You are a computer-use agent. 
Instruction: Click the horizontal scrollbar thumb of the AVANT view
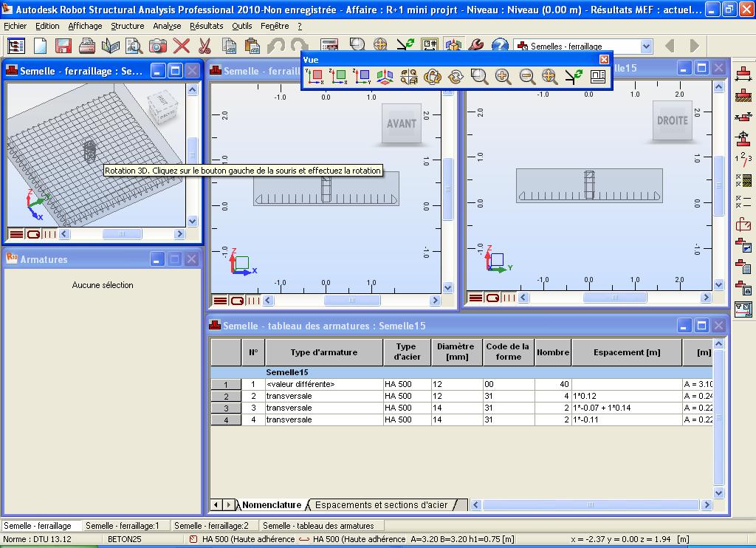(x=352, y=301)
